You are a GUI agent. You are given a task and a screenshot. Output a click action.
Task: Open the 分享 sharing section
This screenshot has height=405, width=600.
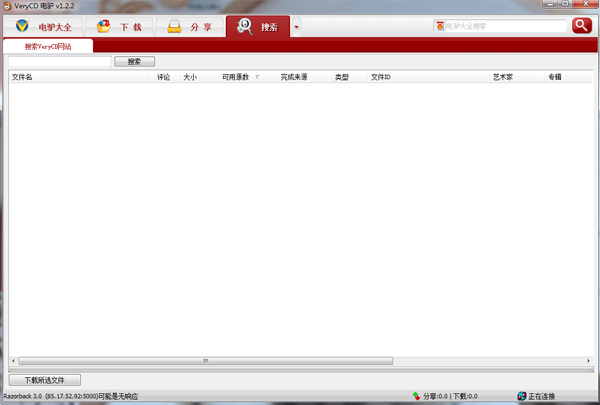coord(189,27)
